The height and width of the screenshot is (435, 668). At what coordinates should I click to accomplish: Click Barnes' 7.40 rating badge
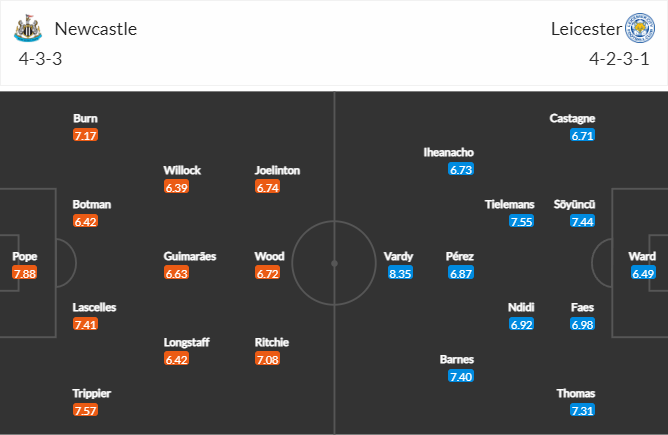(x=461, y=376)
